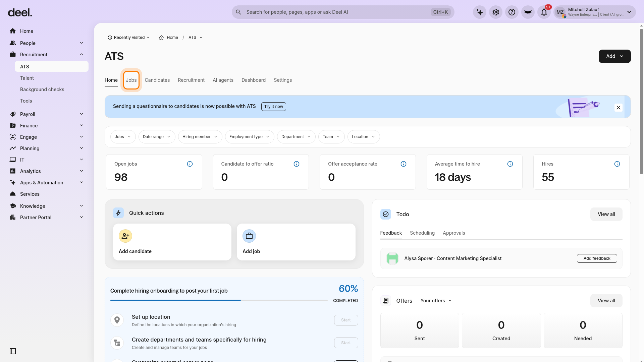Click the Partner Portal building icon
644x362 pixels.
13,218
